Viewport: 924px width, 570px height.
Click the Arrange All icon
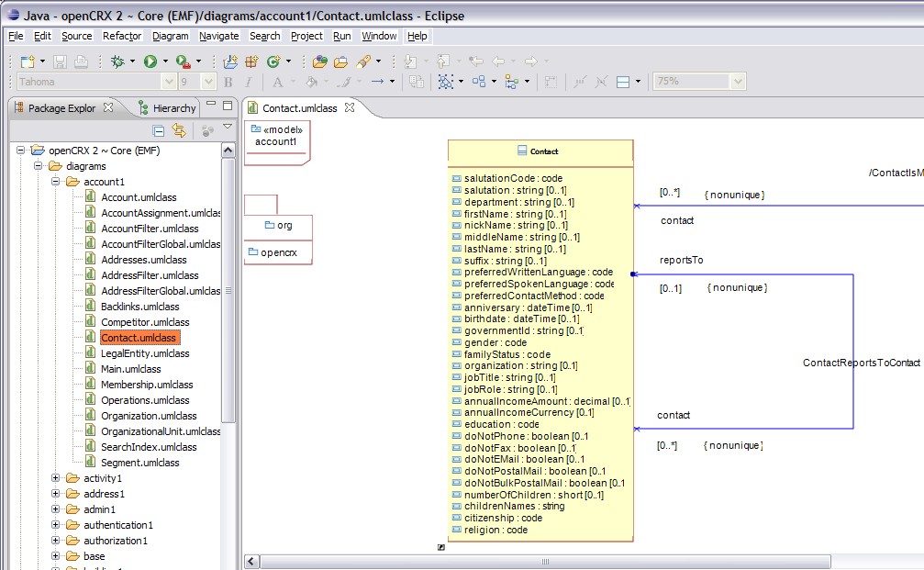point(479,82)
